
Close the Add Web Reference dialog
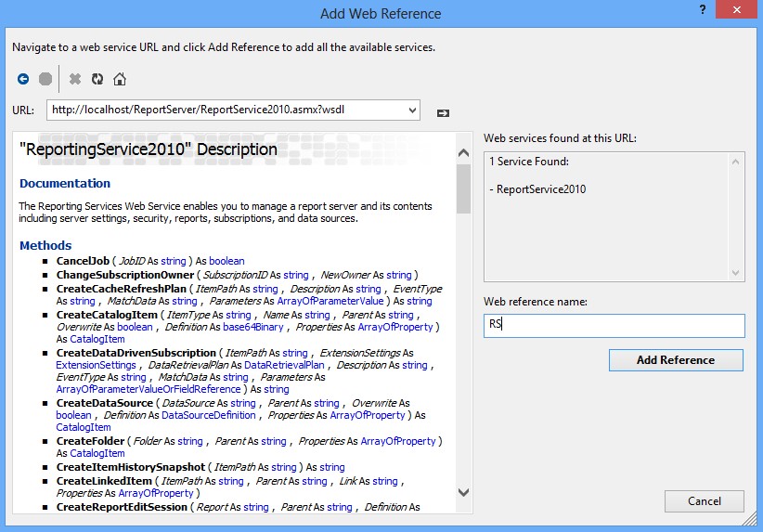point(737,9)
